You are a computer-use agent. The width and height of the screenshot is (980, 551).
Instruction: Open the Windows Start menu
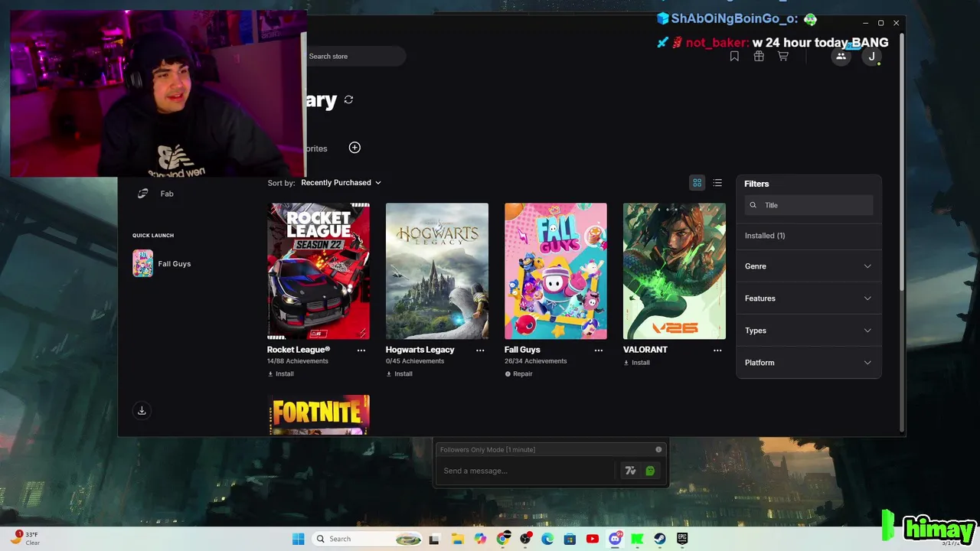pos(298,539)
